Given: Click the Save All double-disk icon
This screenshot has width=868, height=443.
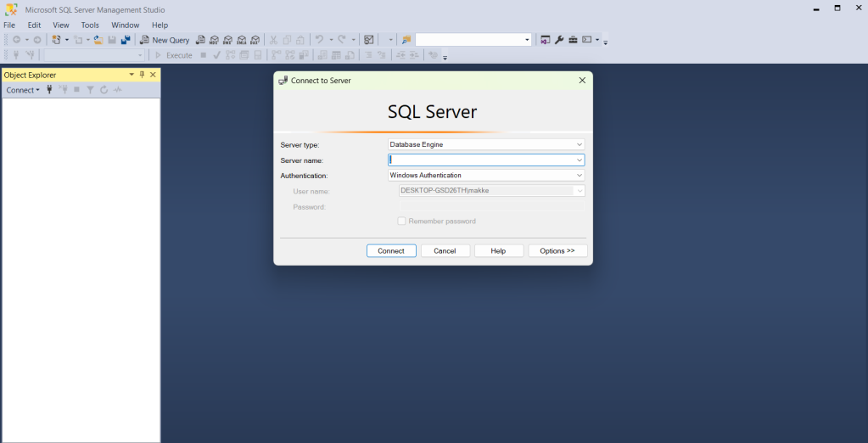Looking at the screenshot, I should (x=126, y=40).
